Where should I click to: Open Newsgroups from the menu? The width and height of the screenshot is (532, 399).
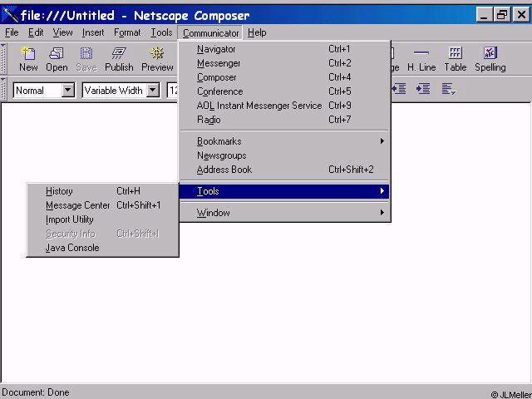(284, 155)
